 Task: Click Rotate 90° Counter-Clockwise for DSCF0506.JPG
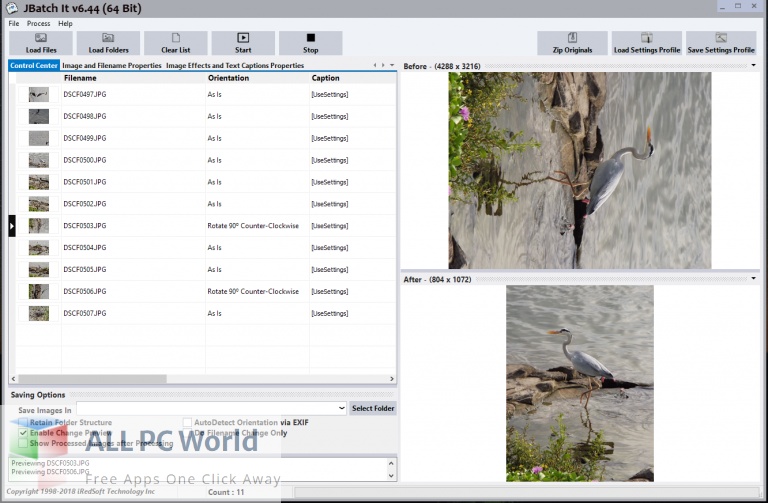tap(253, 291)
